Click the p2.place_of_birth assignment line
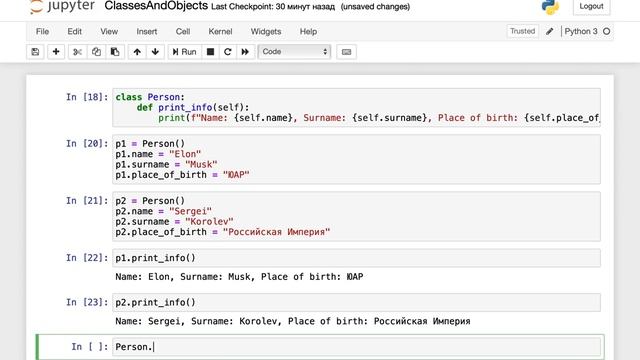The width and height of the screenshot is (640, 360). [x=222, y=232]
